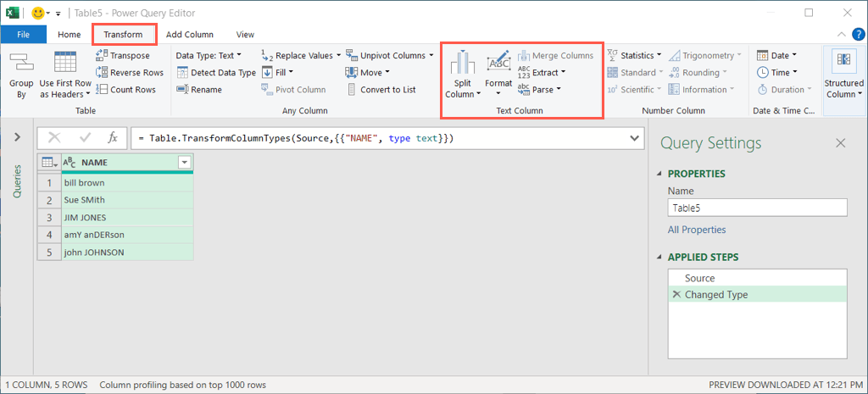
Task: Select the cell 'JIM JONES'
Action: [x=127, y=218]
